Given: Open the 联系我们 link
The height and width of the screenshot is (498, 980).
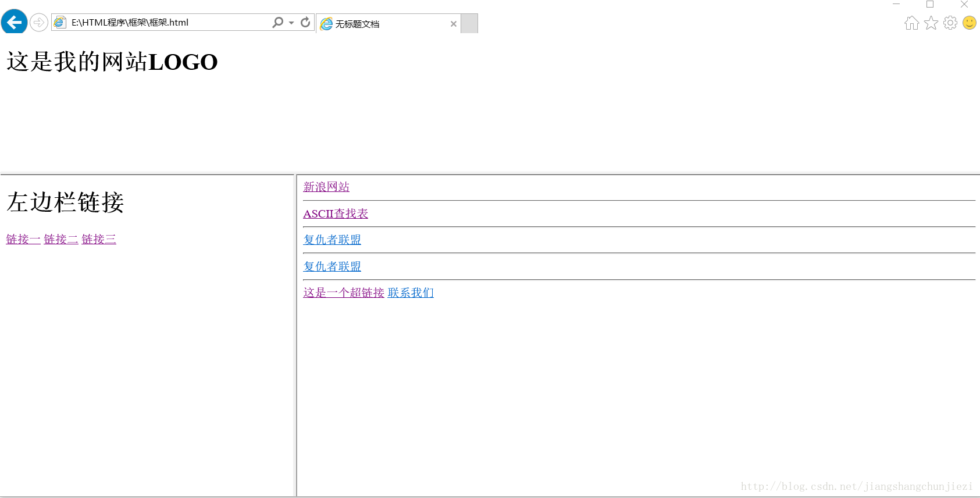Looking at the screenshot, I should click(x=411, y=293).
